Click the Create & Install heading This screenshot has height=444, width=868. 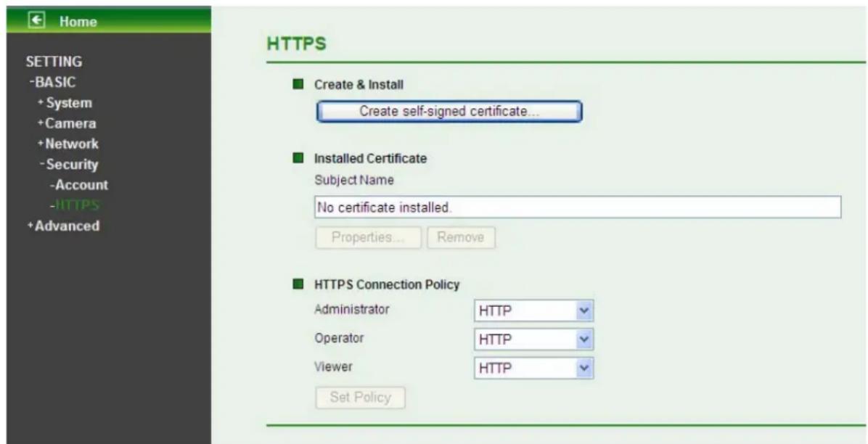[x=359, y=85]
